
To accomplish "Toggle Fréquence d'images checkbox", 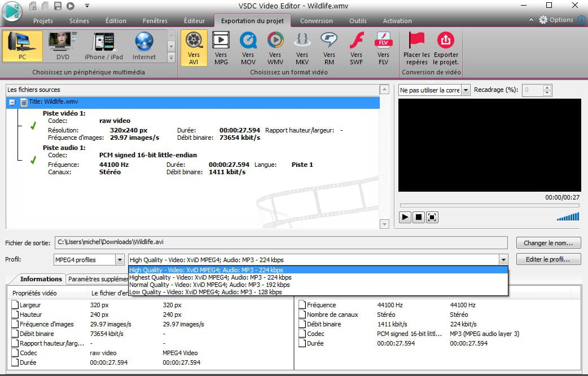I will tap(15, 324).
